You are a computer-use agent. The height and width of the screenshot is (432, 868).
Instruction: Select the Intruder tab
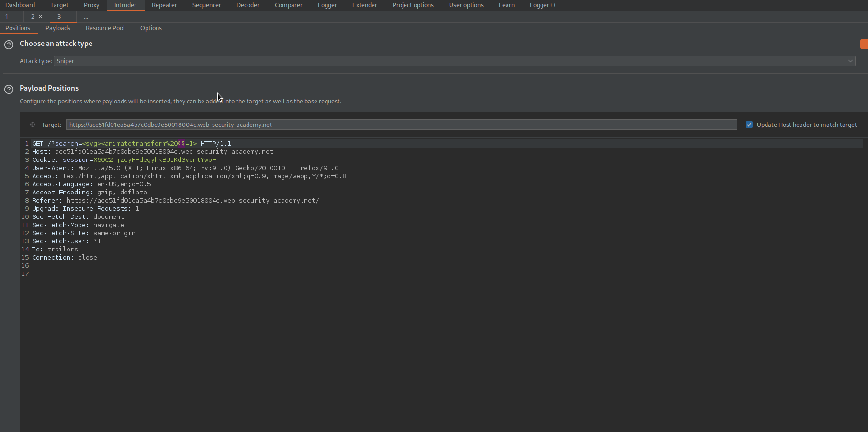tap(125, 5)
